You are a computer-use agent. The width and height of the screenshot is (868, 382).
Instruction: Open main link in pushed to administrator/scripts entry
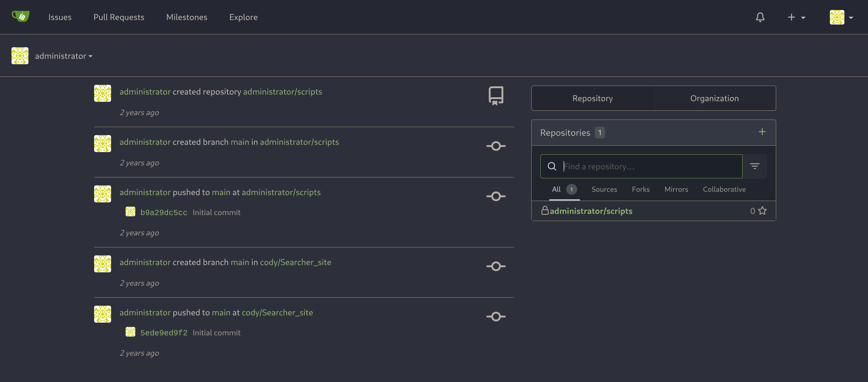tap(221, 192)
